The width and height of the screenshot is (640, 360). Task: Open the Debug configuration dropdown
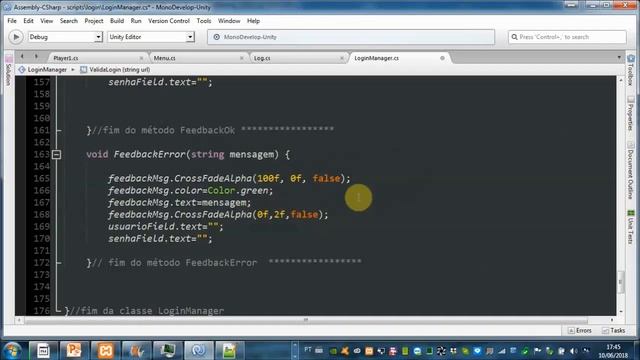click(65, 37)
